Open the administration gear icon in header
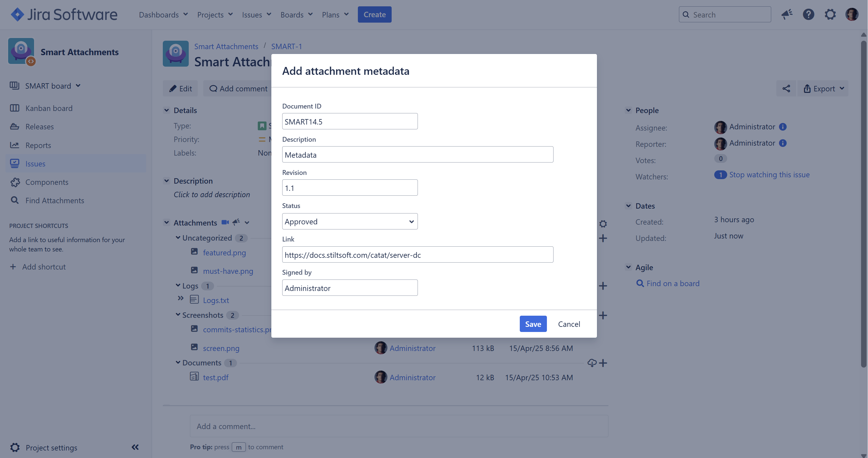Image resolution: width=868 pixels, height=458 pixels. tap(830, 14)
